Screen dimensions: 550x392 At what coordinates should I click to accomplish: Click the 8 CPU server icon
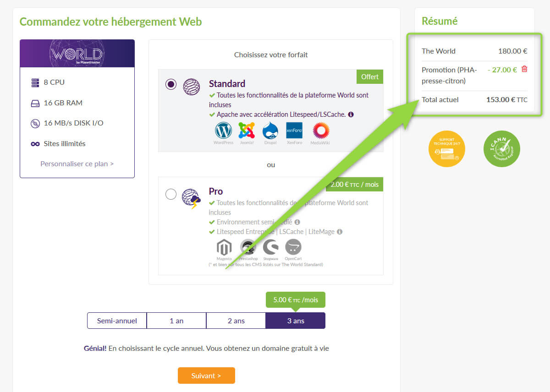[35, 82]
